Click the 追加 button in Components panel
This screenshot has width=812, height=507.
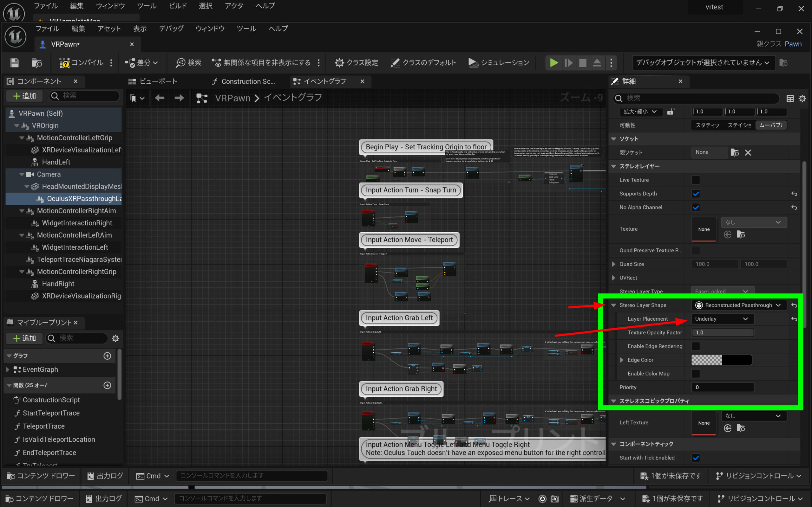point(24,96)
